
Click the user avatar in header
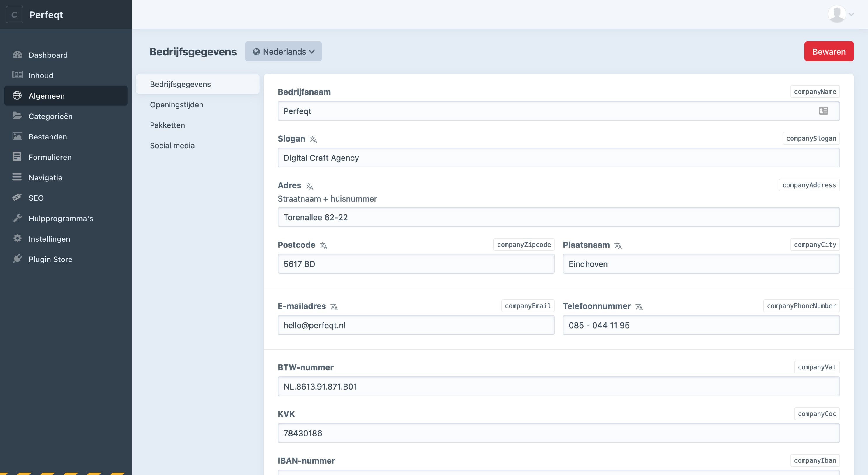pos(837,14)
